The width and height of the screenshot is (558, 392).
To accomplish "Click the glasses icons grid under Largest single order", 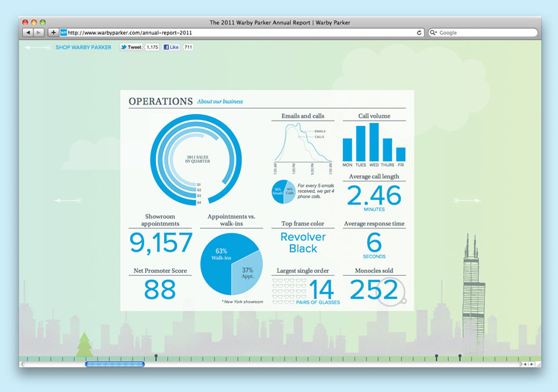I will coord(289,292).
